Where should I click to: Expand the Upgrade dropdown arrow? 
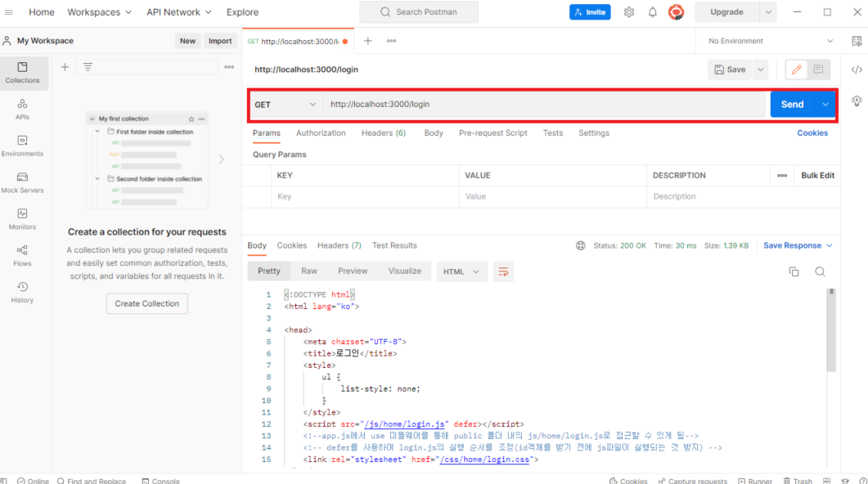pos(768,12)
